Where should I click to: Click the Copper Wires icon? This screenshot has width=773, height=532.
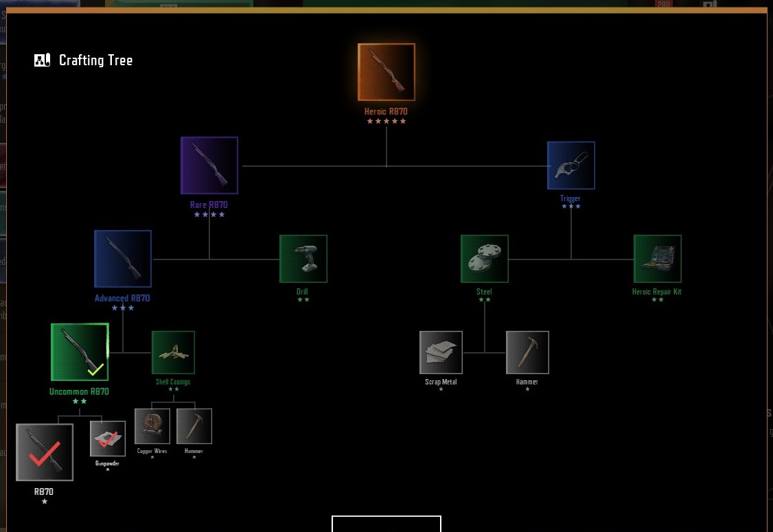click(152, 426)
